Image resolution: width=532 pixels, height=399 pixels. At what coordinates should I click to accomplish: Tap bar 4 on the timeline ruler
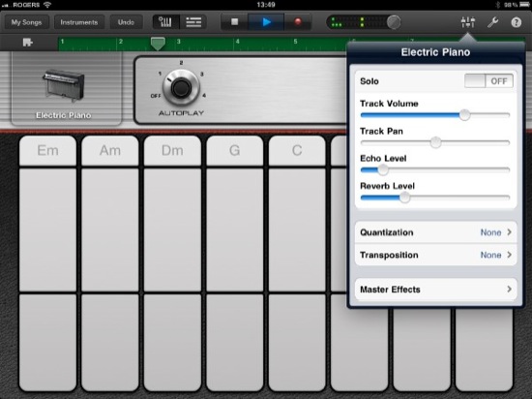pyautogui.click(x=238, y=42)
